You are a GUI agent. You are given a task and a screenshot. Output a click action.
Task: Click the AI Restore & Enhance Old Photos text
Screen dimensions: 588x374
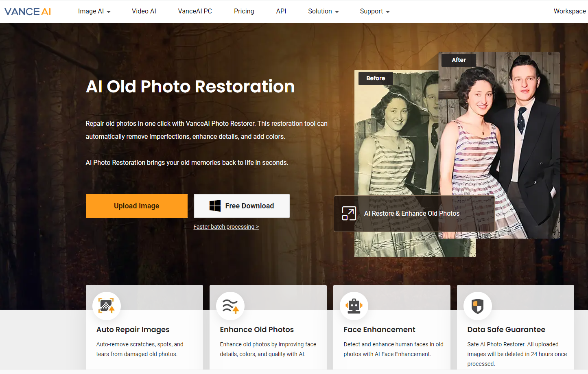412,213
